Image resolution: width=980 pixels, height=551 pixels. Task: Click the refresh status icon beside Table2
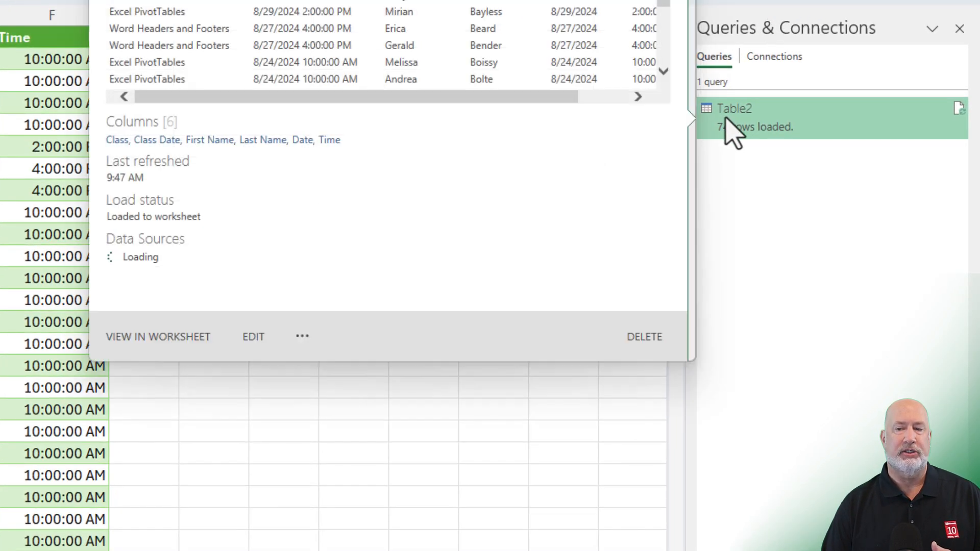959,108
